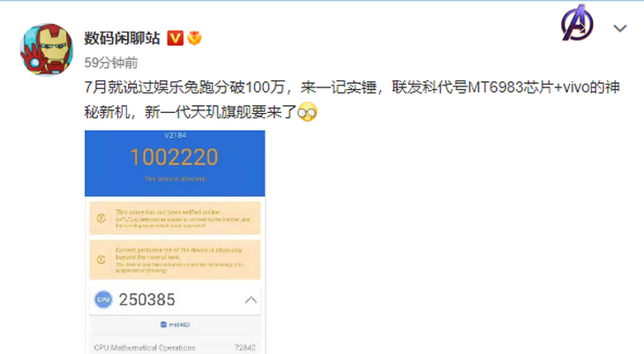Click the blue CPU circle icon
This screenshot has width=644, height=354.
coord(103,299)
